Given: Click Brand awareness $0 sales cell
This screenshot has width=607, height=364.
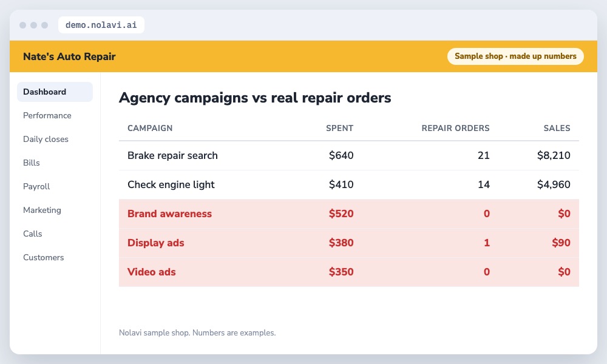Looking at the screenshot, I should [x=564, y=214].
